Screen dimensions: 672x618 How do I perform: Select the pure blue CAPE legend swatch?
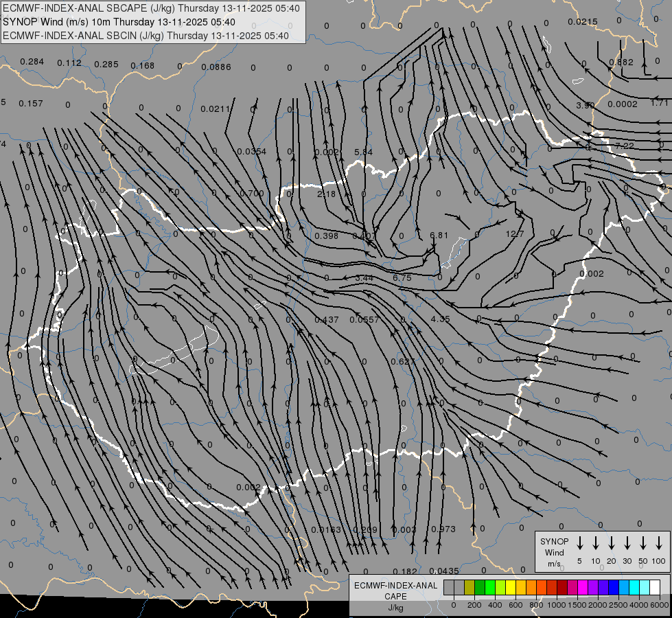pyautogui.click(x=613, y=587)
